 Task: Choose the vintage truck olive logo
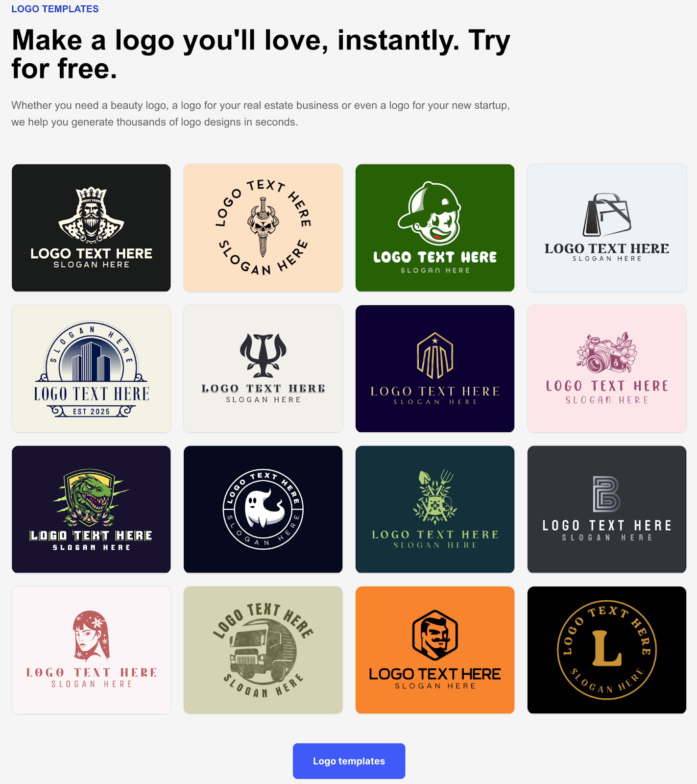[263, 650]
